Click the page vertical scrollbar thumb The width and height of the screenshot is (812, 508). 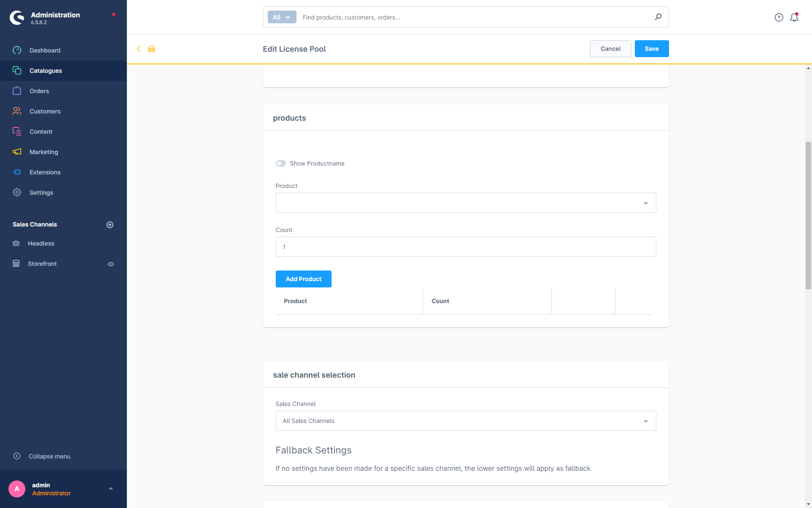[x=808, y=215]
